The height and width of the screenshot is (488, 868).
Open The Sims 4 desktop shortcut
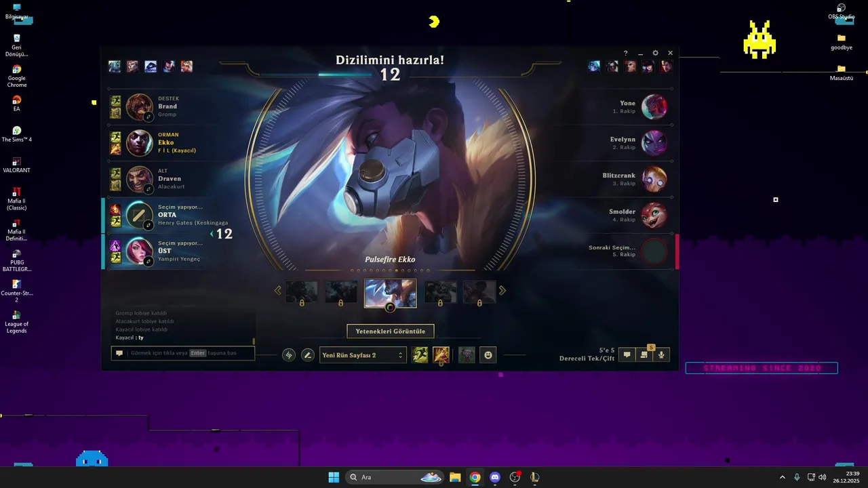pyautogui.click(x=17, y=134)
